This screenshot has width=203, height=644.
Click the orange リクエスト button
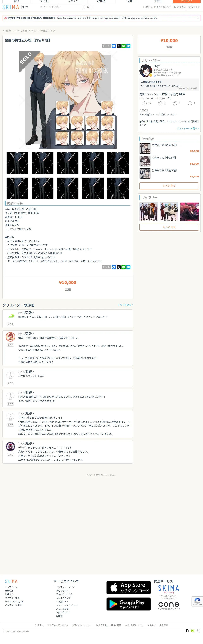[187, 1]
